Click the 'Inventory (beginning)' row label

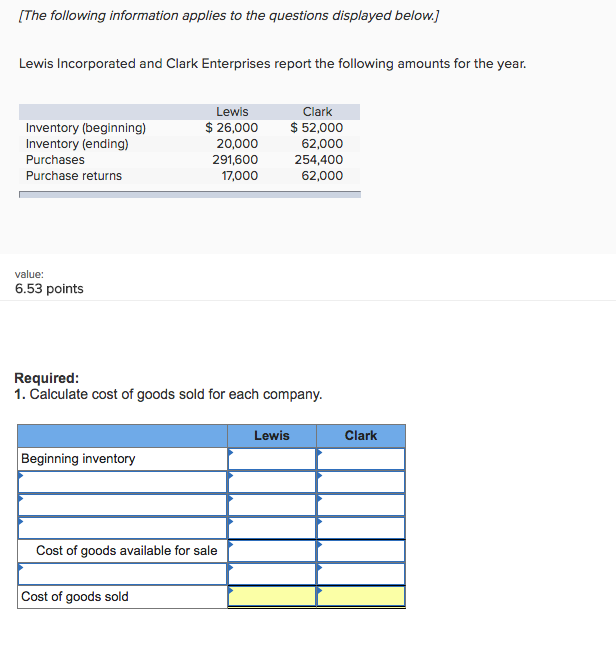(x=86, y=128)
